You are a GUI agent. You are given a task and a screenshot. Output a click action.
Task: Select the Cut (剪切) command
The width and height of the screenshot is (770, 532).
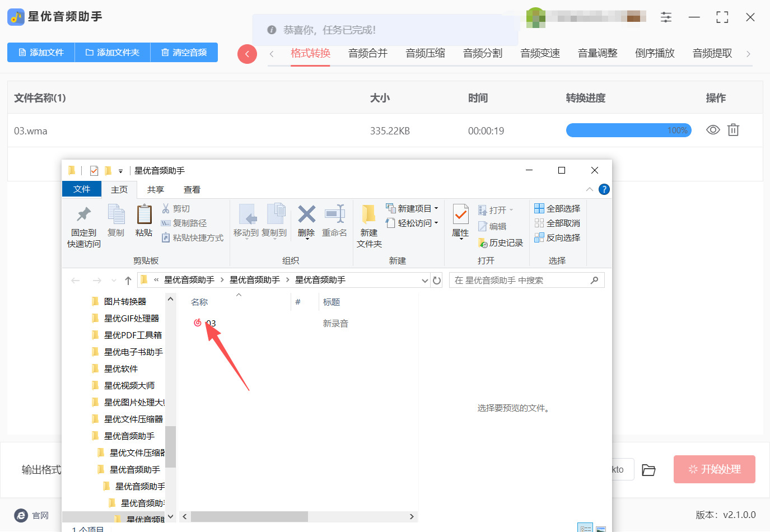click(x=176, y=208)
